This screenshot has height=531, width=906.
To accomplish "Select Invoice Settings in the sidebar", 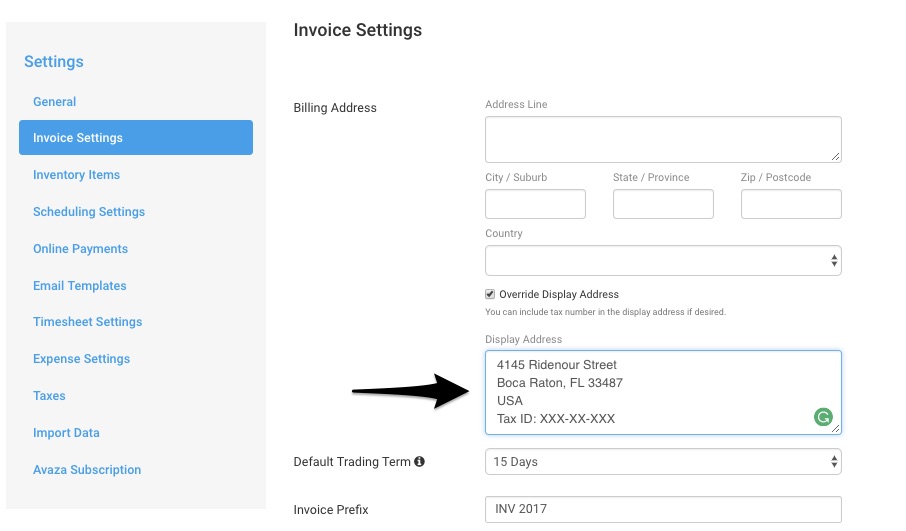I will click(x=136, y=138).
